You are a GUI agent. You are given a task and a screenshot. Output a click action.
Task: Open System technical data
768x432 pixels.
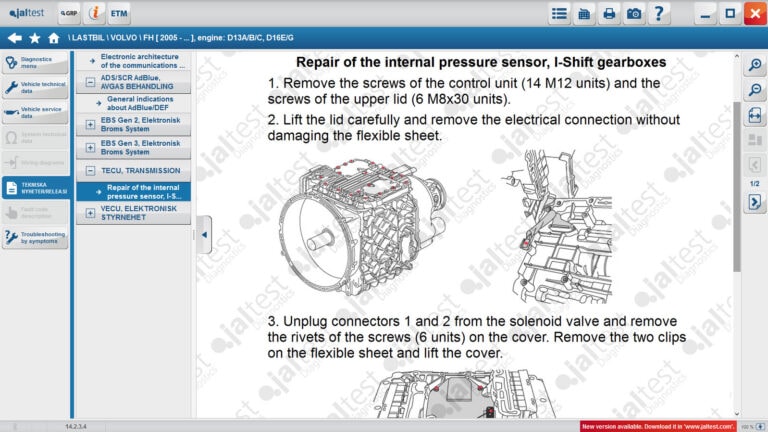pos(35,138)
